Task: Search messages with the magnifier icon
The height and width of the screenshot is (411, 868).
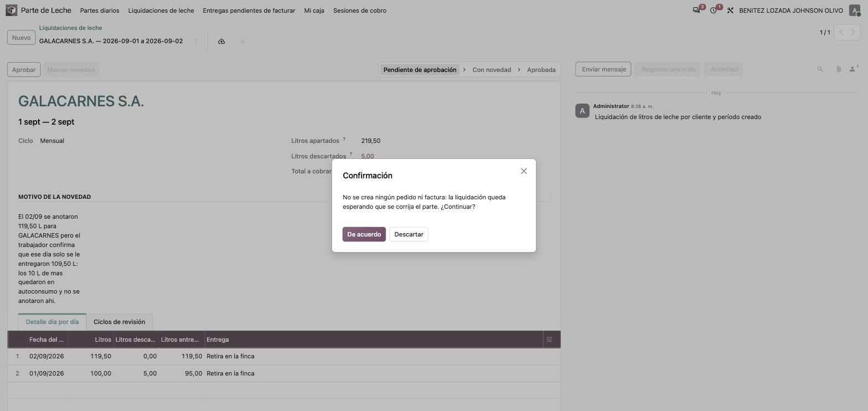Action: pos(820,69)
